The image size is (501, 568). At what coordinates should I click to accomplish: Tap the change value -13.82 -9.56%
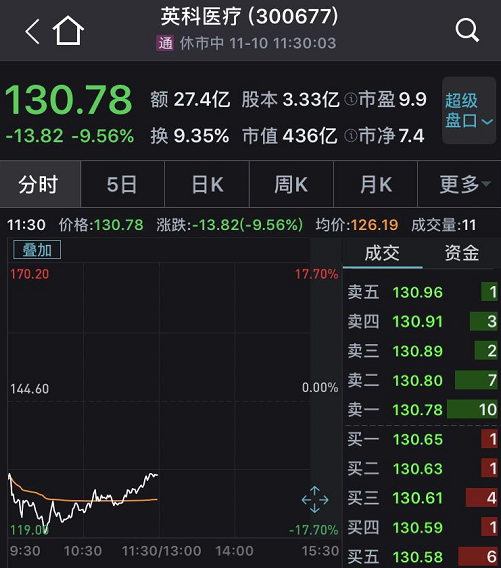[70, 136]
